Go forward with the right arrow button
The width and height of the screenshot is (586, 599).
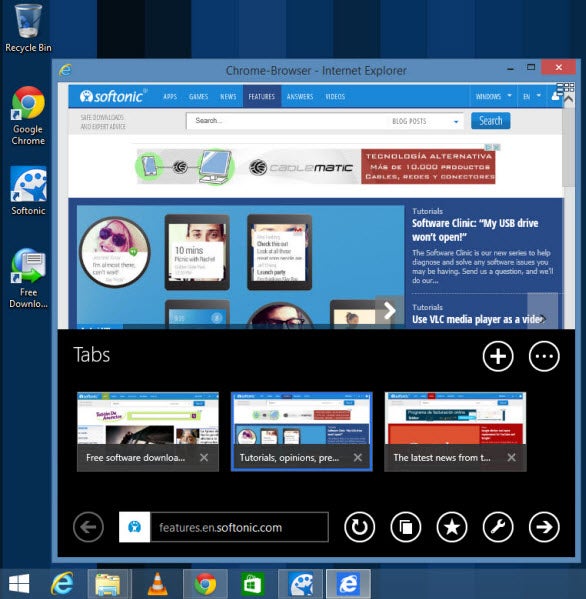pyautogui.click(x=544, y=527)
